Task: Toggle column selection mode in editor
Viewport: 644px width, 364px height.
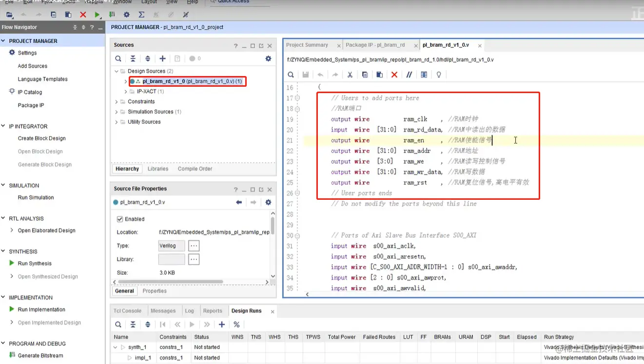Action: pyautogui.click(x=424, y=75)
